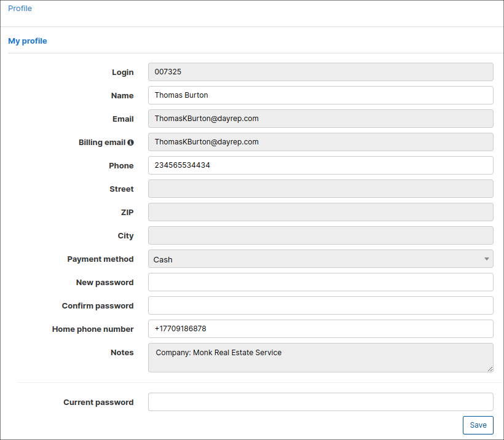Click the Billing email info icon
504x440 pixels.
pos(130,143)
